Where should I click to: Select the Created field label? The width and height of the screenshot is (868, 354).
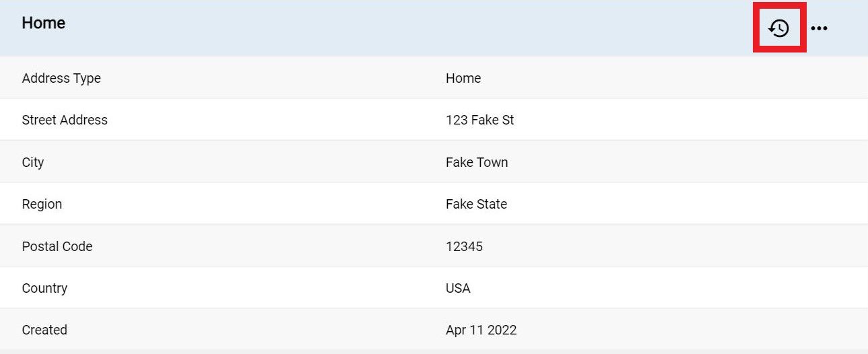44,330
